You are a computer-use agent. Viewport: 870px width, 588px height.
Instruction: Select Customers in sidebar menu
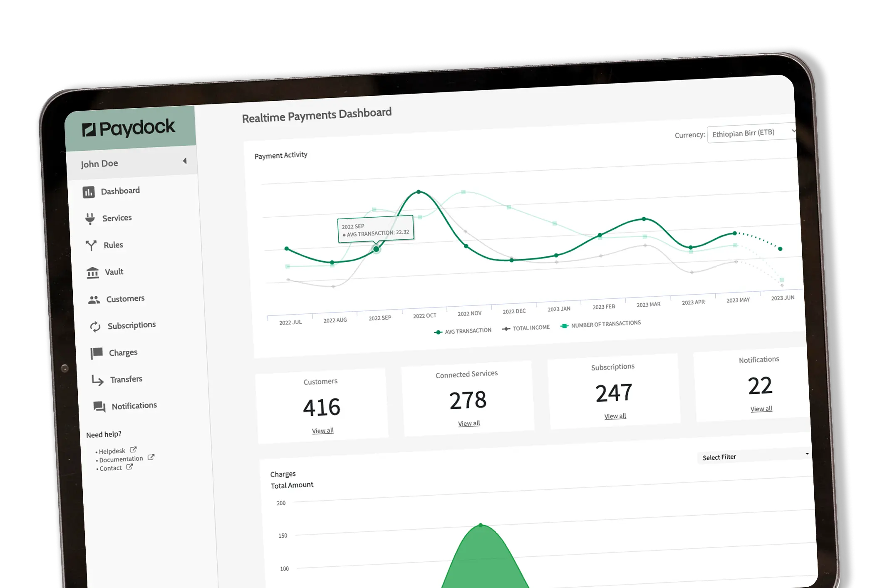(x=125, y=299)
